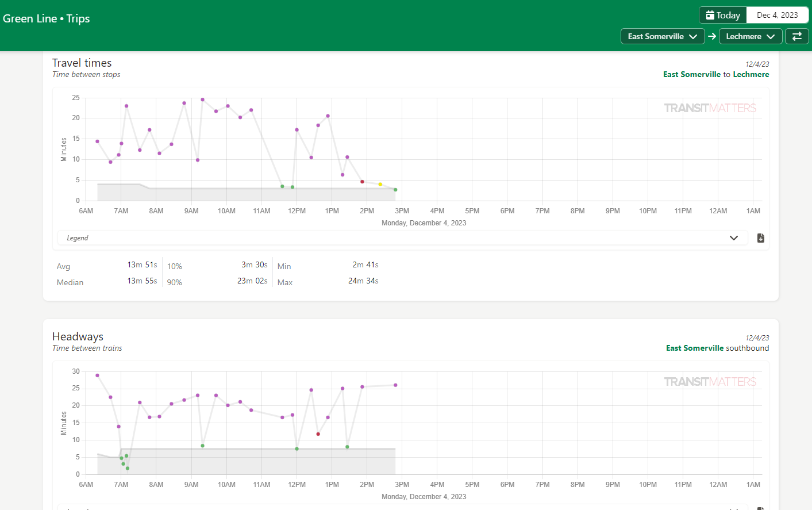Select the highest point in Travel times chart
Image resolution: width=812 pixels, height=510 pixels.
pos(202,99)
